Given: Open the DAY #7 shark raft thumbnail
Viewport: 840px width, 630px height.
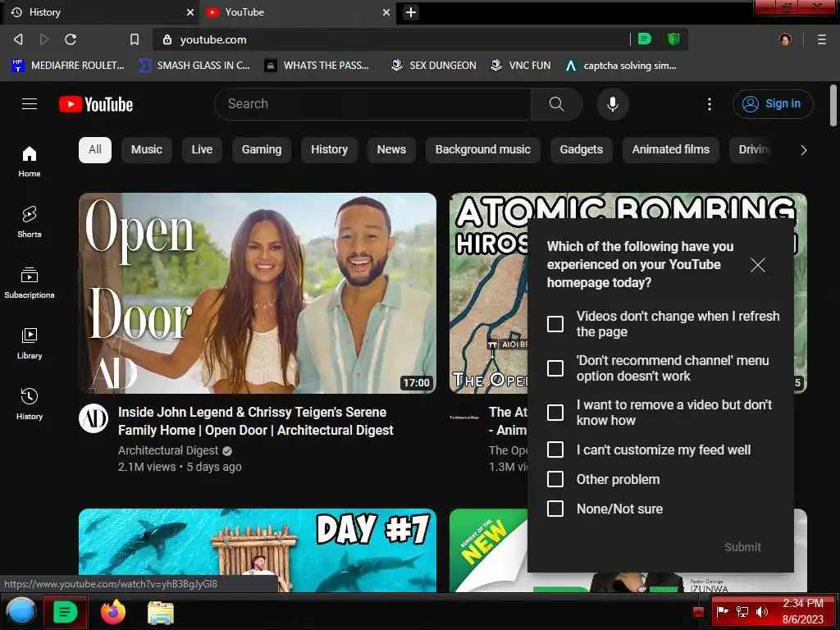Looking at the screenshot, I should (x=258, y=550).
